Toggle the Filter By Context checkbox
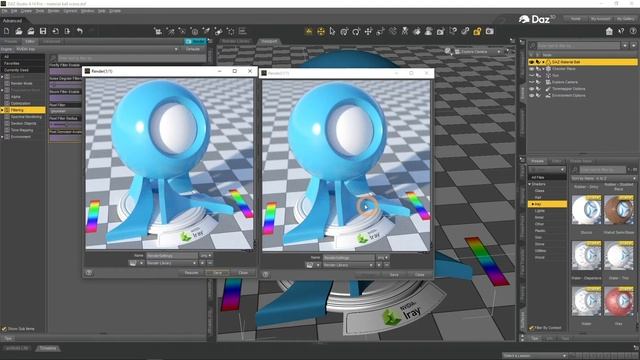640x360 pixels. (531, 327)
